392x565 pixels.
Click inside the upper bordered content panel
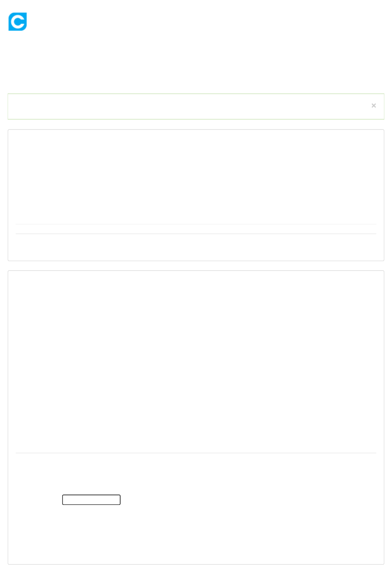point(196,195)
